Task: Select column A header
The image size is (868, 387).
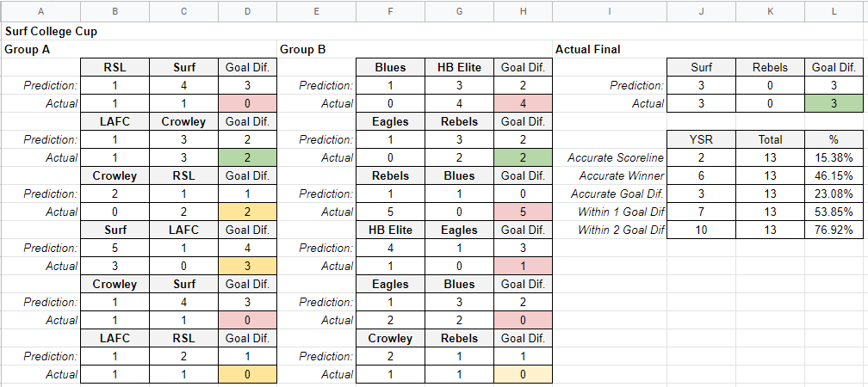Action: 42,12
